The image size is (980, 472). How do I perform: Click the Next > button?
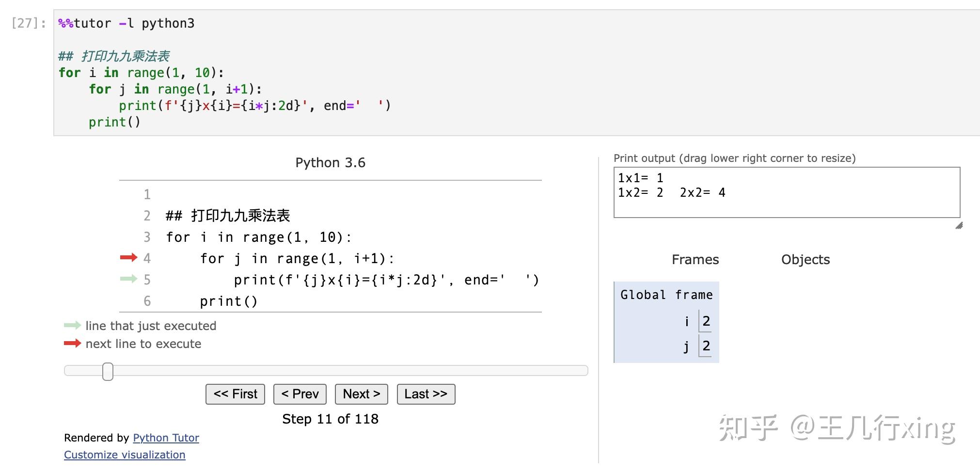361,393
